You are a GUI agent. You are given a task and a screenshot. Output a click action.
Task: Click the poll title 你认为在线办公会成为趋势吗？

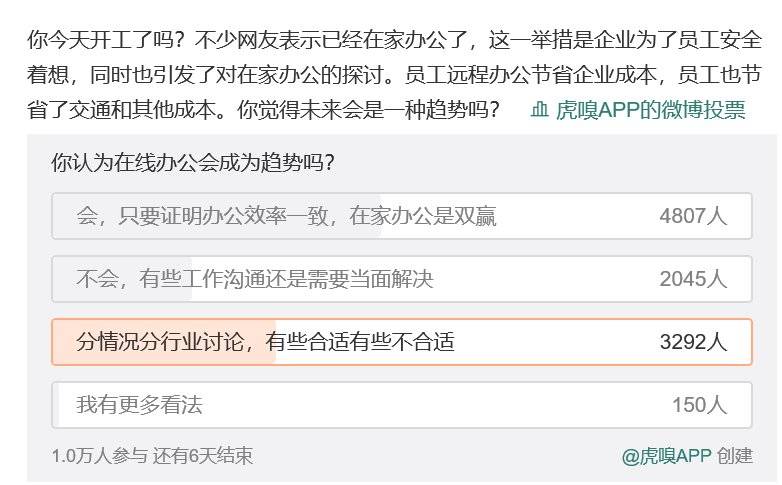(193, 163)
